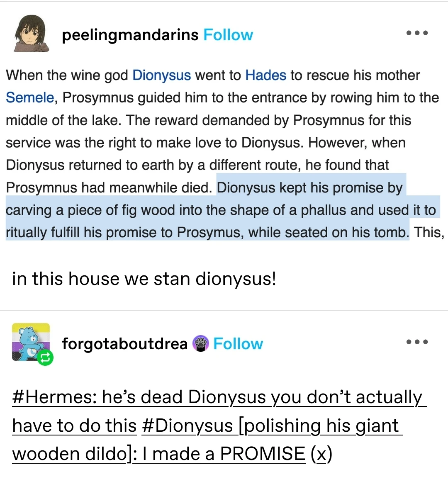Open three-dot menu on forgotaboutdrea reblog

(417, 342)
